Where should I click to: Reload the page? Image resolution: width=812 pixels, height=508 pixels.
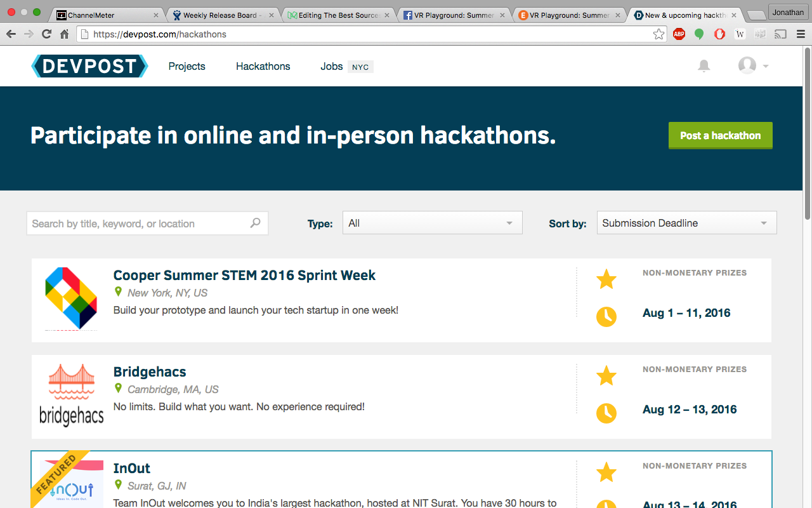pyautogui.click(x=46, y=34)
